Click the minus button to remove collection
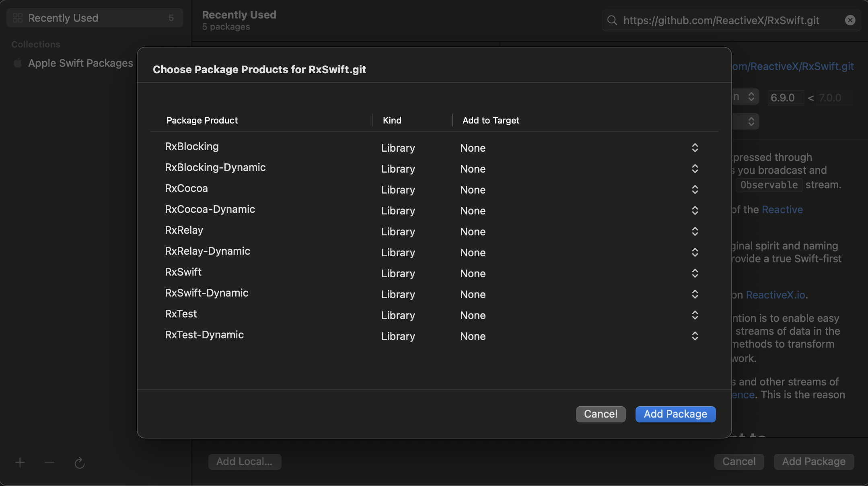 click(x=49, y=463)
